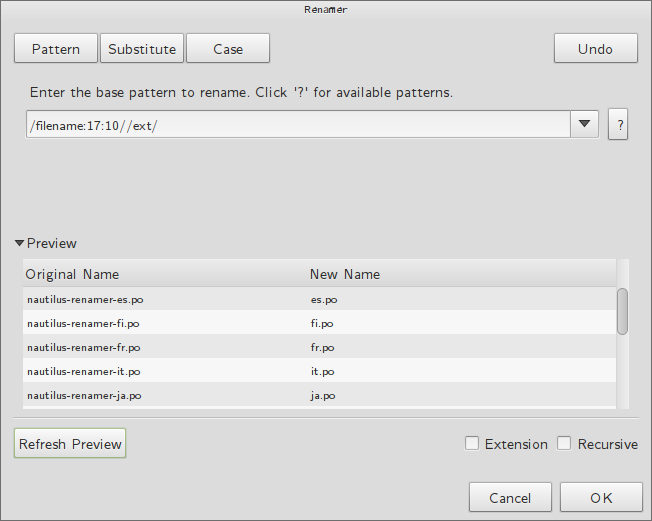This screenshot has width=652, height=521.
Task: Click Refresh Preview button
Action: point(70,443)
